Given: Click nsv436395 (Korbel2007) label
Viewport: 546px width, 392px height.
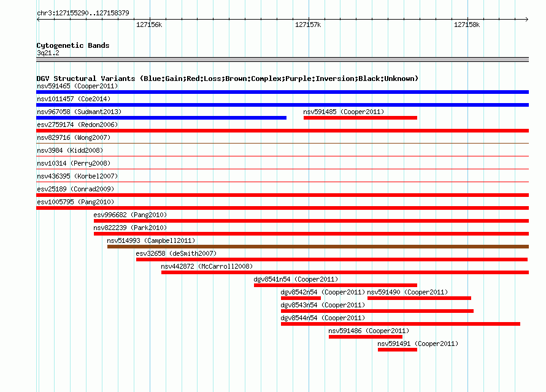Looking at the screenshot, I should pyautogui.click(x=77, y=176).
